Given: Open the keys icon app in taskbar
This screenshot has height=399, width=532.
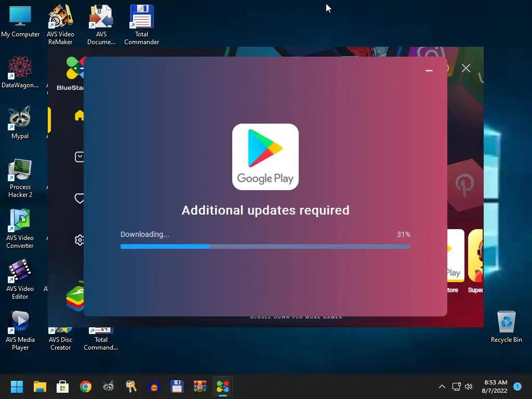Looking at the screenshot, I should [x=131, y=387].
